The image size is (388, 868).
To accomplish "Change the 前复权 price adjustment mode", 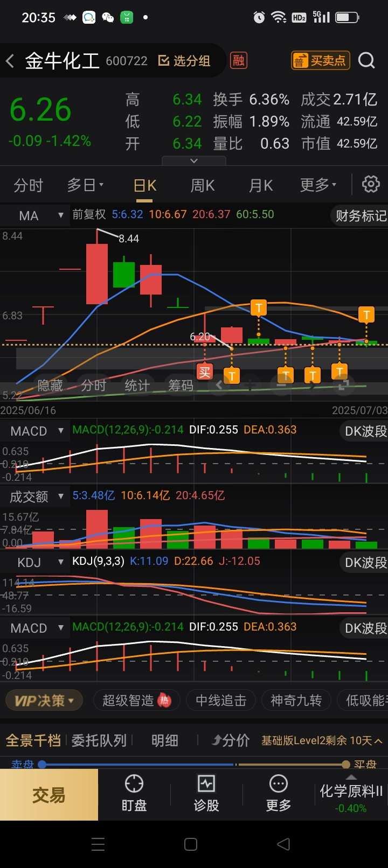I will pyautogui.click(x=89, y=214).
